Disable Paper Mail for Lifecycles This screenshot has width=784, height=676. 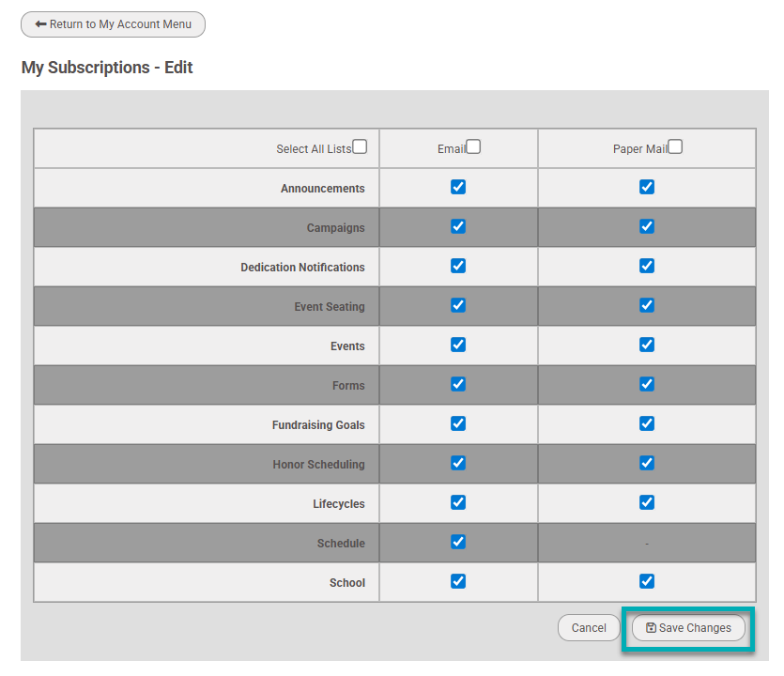tap(647, 502)
